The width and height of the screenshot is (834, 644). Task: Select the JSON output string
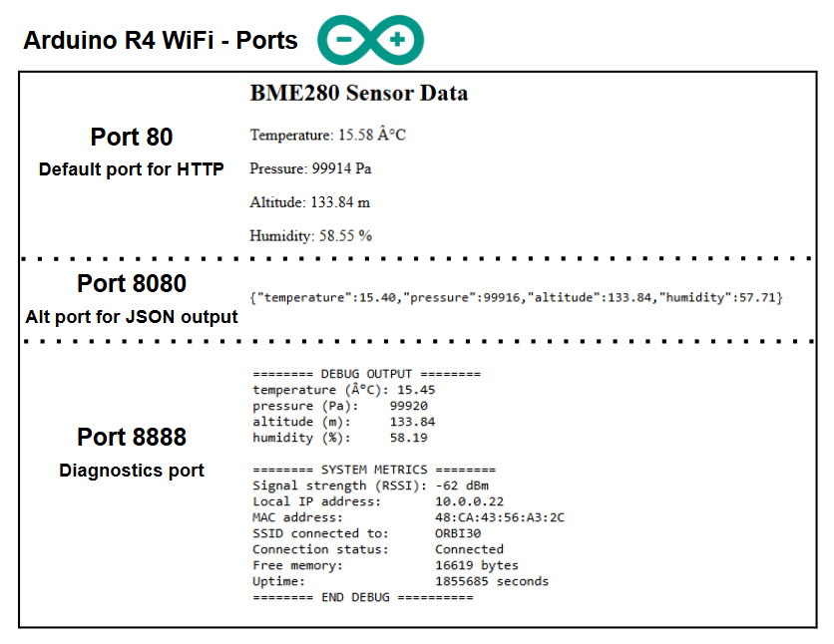coord(517,297)
